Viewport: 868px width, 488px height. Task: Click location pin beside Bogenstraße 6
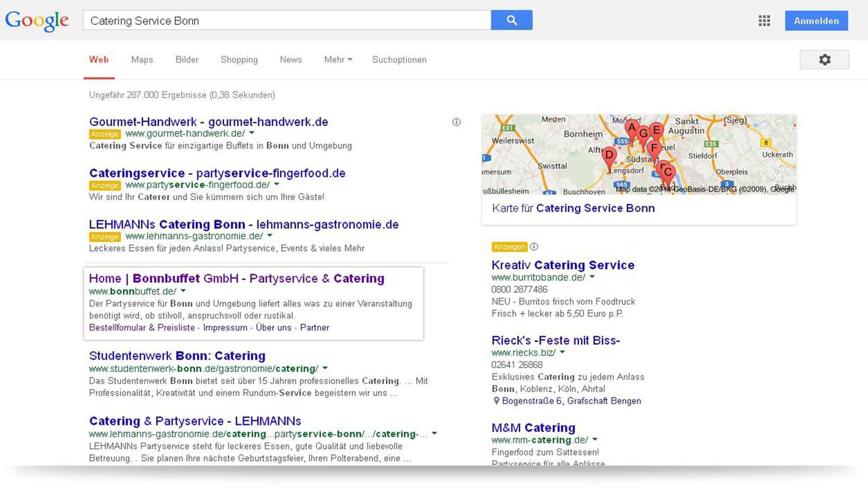(x=496, y=401)
